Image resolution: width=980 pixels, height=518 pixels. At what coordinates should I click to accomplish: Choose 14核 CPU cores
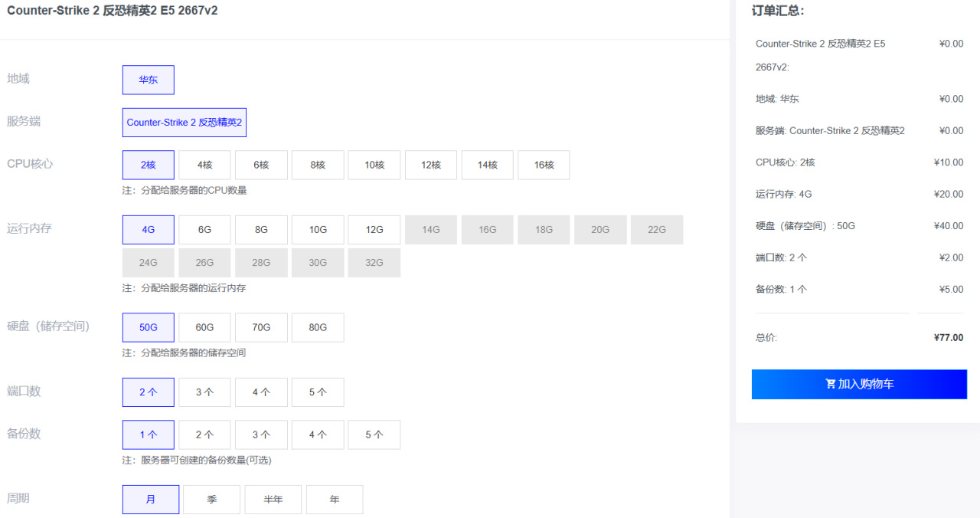coord(488,165)
